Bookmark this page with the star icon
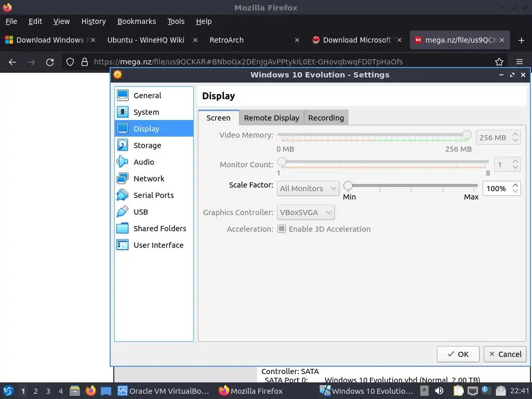 click(x=499, y=62)
